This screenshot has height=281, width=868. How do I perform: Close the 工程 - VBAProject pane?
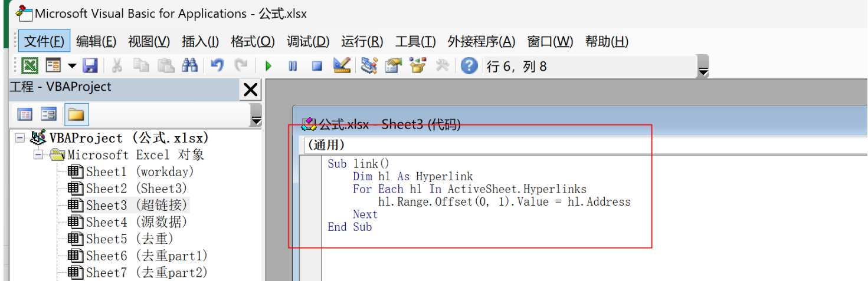point(250,90)
